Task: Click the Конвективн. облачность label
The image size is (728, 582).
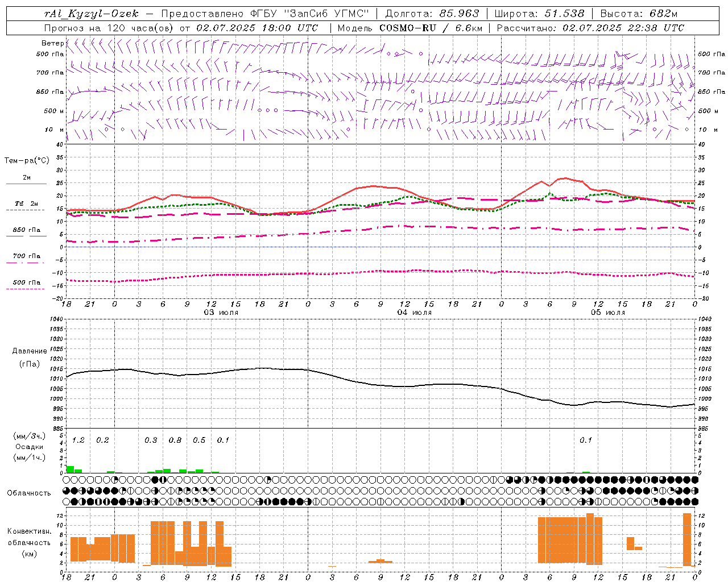Action: [29, 537]
